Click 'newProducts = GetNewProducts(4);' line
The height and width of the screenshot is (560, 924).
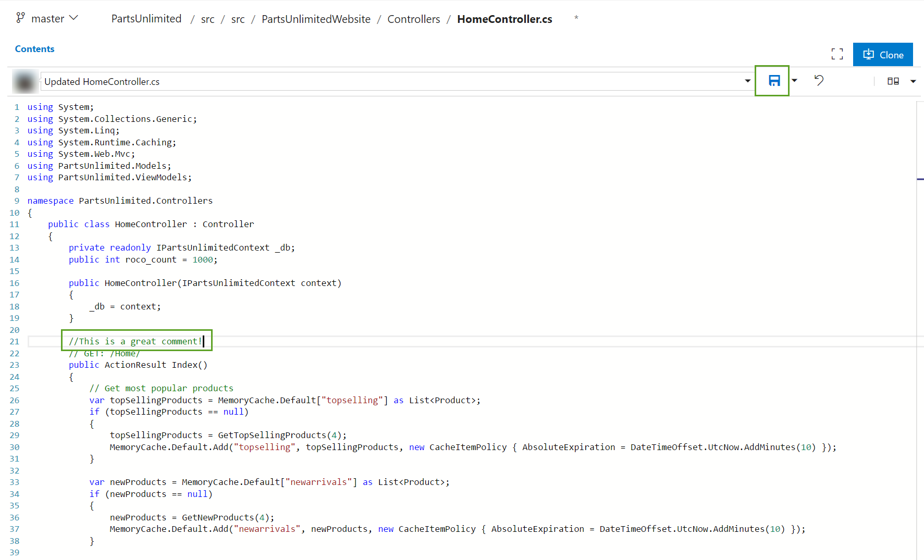click(192, 517)
